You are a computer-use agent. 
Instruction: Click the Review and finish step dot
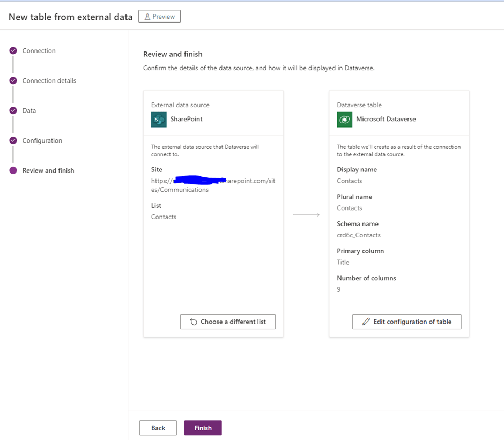pos(13,171)
